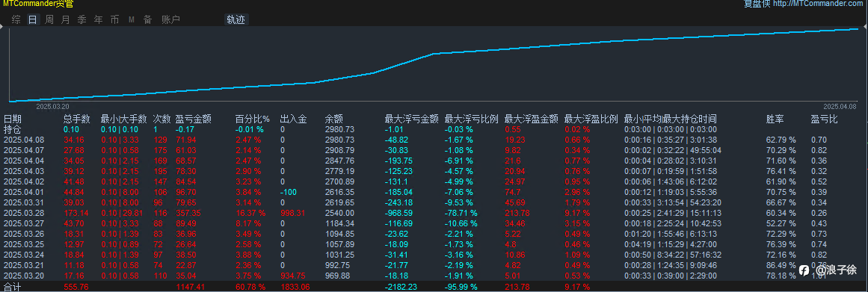Click the 百分比% column header
This screenshot has height=292, width=868.
pyautogui.click(x=253, y=119)
